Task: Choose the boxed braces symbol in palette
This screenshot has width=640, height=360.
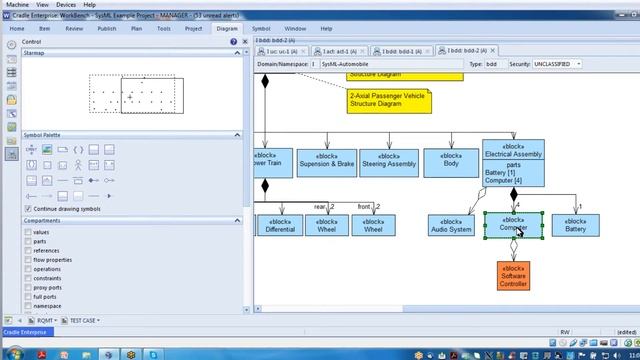Action: pyautogui.click(x=31, y=165)
